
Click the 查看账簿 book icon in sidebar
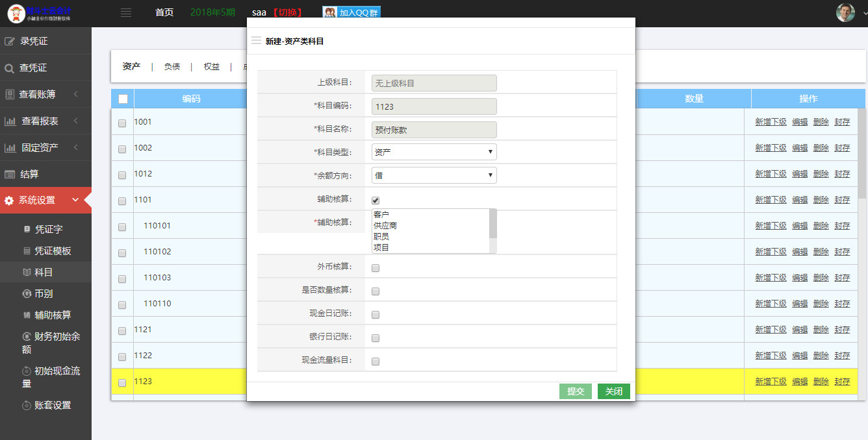pyautogui.click(x=10, y=95)
